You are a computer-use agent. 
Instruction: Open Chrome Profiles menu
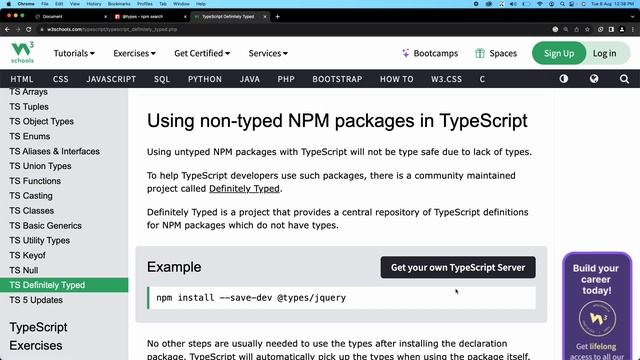click(x=144, y=4)
